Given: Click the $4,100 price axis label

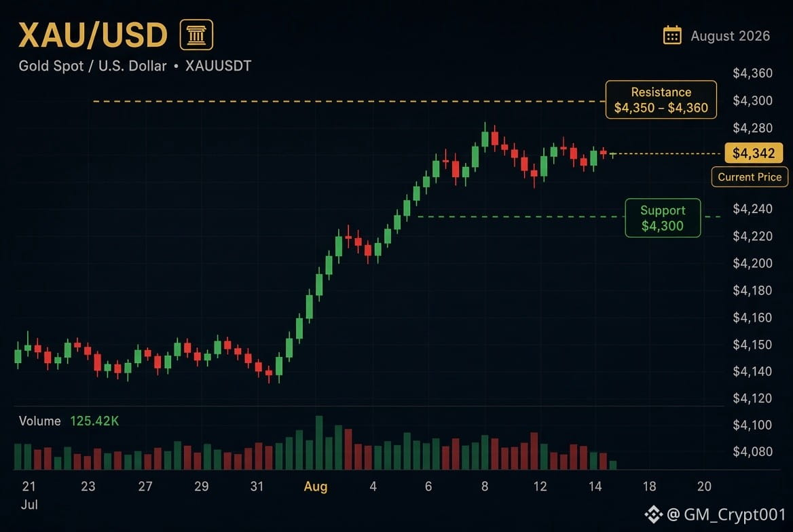Looking at the screenshot, I should click(x=752, y=425).
